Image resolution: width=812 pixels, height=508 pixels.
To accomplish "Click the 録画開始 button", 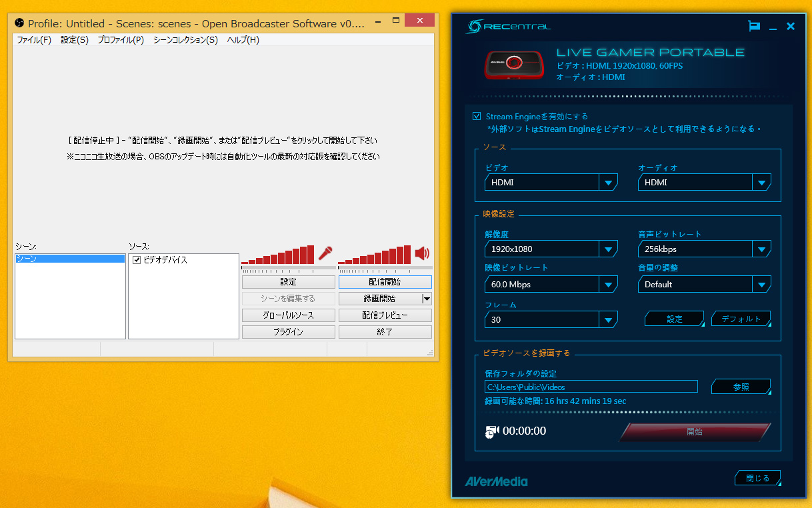I will click(380, 299).
